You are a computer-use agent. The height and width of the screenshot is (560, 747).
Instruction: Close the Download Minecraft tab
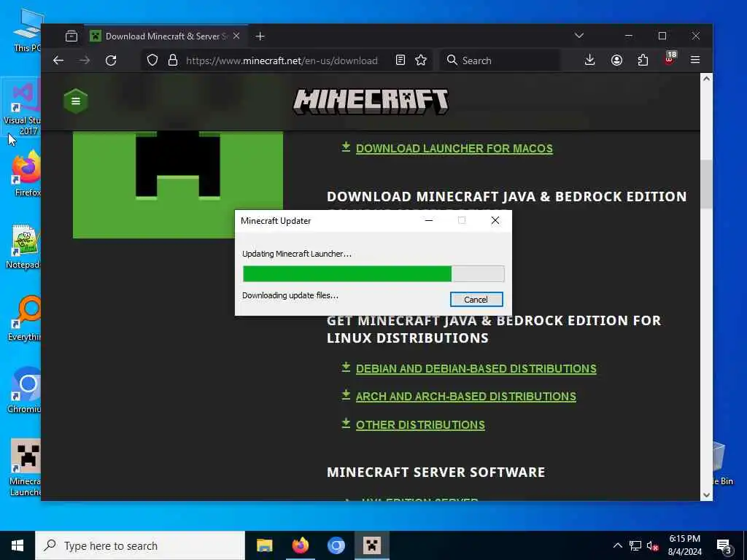(236, 36)
